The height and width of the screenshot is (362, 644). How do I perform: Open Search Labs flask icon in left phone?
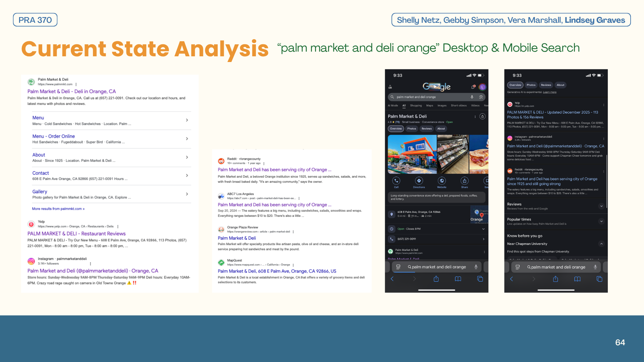point(390,87)
